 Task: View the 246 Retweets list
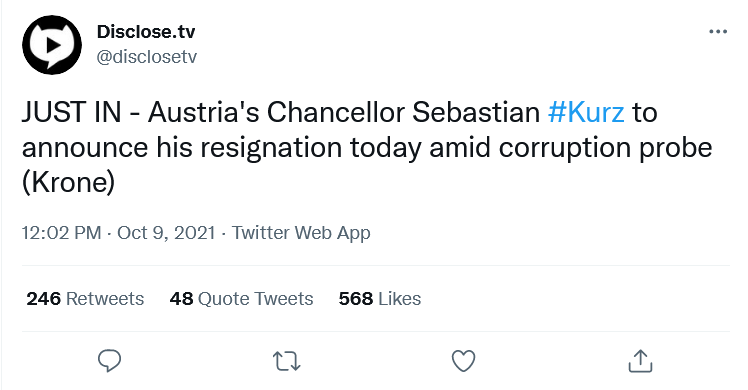tap(85, 298)
